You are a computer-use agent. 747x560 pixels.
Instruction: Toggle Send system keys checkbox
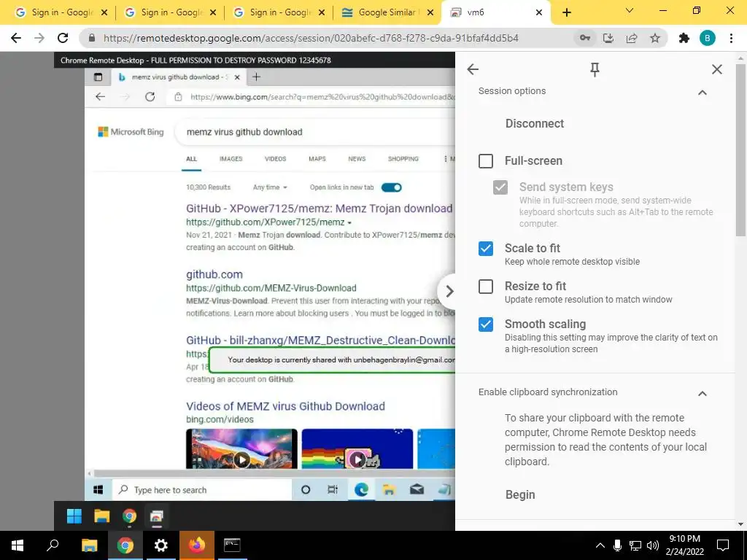coord(500,187)
